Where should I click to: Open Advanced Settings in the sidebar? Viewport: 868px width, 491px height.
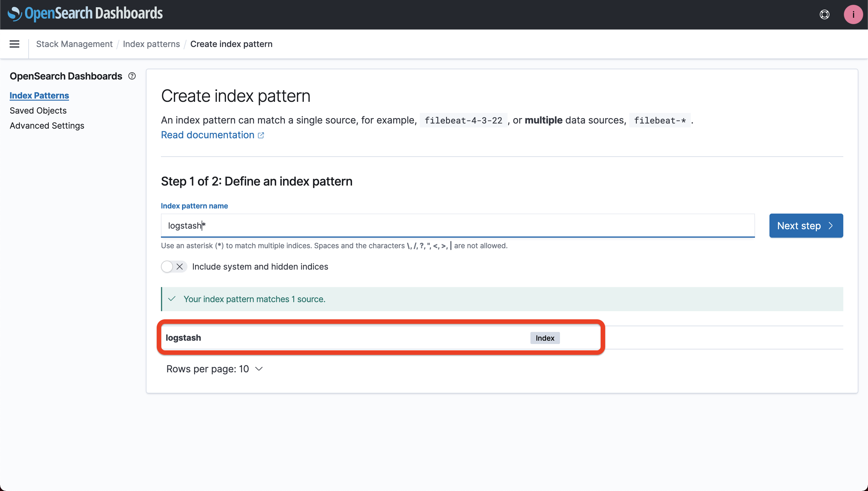point(47,125)
